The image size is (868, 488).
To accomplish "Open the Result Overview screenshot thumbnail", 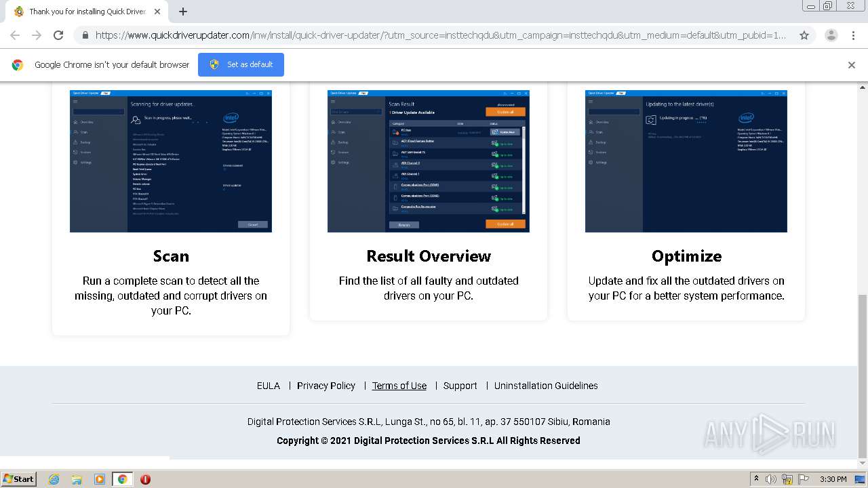I will [x=429, y=161].
